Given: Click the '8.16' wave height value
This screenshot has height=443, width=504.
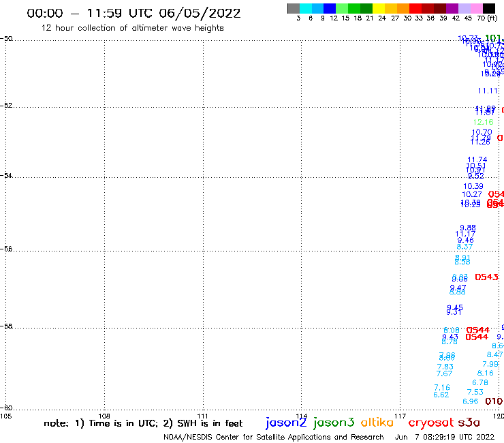Looking at the screenshot, I should point(485,373).
